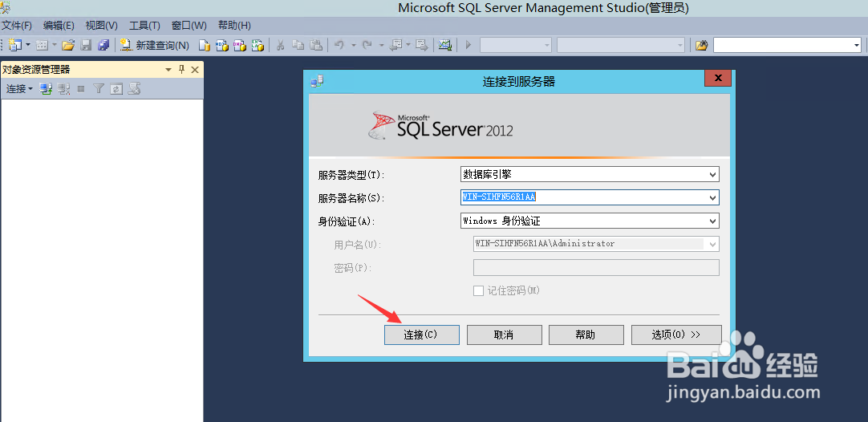Screen dimensions: 868x422
Task: Open the Undo history dropdown arrow
Action: click(x=353, y=46)
